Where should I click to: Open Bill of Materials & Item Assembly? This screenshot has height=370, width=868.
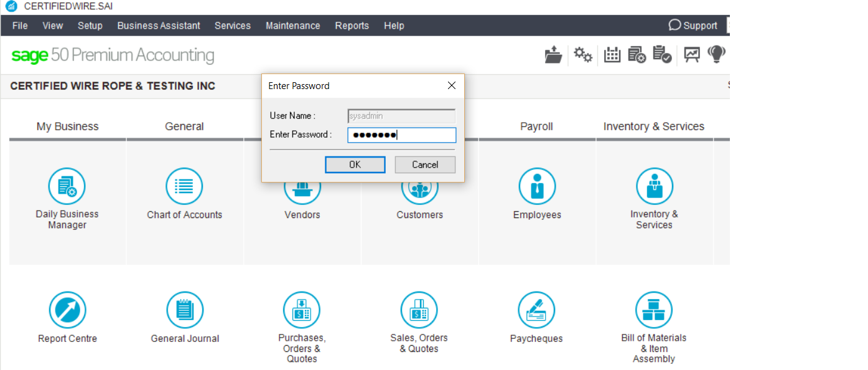click(654, 310)
